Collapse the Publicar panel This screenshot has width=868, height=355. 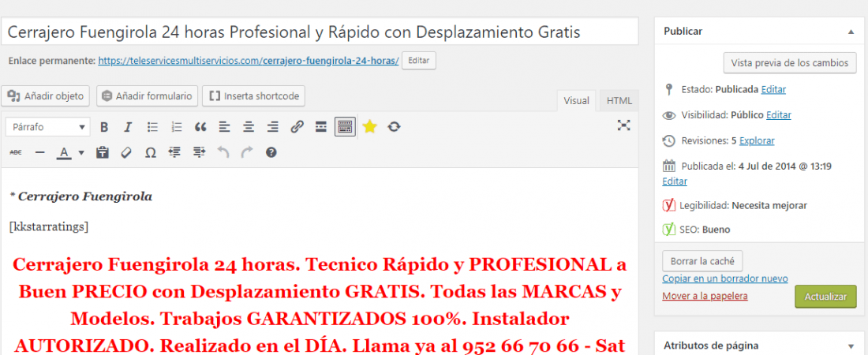coord(851,32)
